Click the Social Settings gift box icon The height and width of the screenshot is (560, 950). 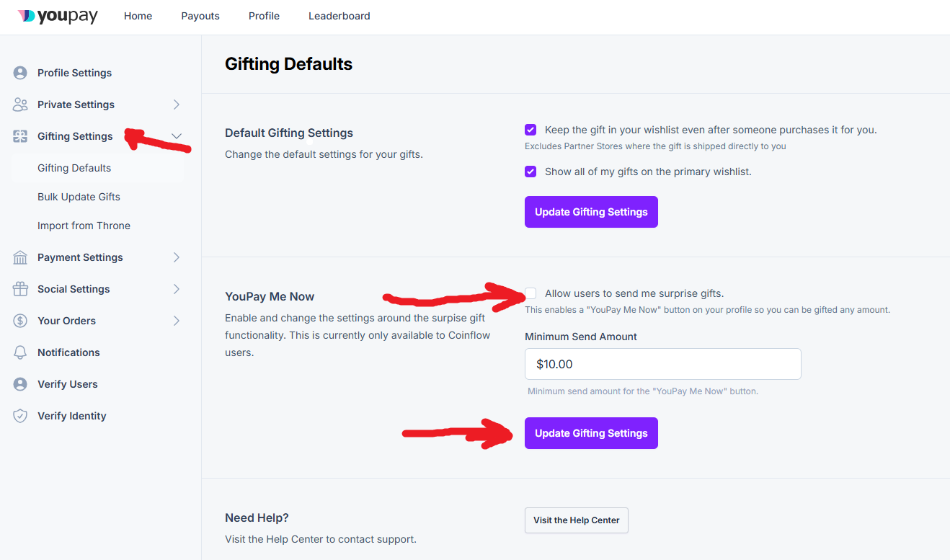tap(20, 289)
